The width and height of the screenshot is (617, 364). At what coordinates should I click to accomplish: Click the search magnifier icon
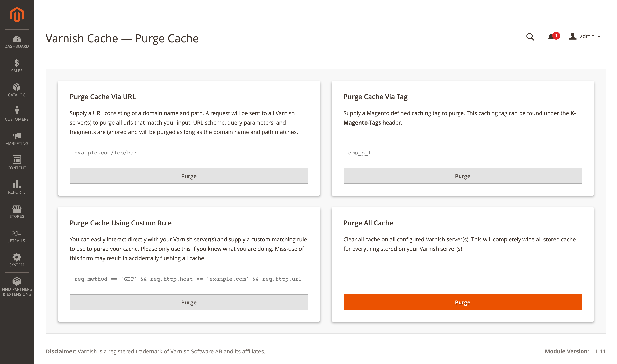pyautogui.click(x=530, y=37)
